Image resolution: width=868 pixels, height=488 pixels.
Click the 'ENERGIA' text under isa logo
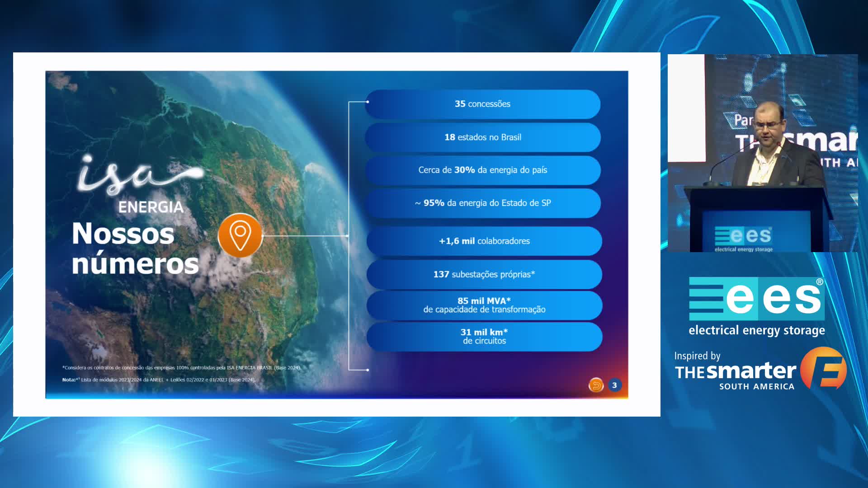click(151, 207)
